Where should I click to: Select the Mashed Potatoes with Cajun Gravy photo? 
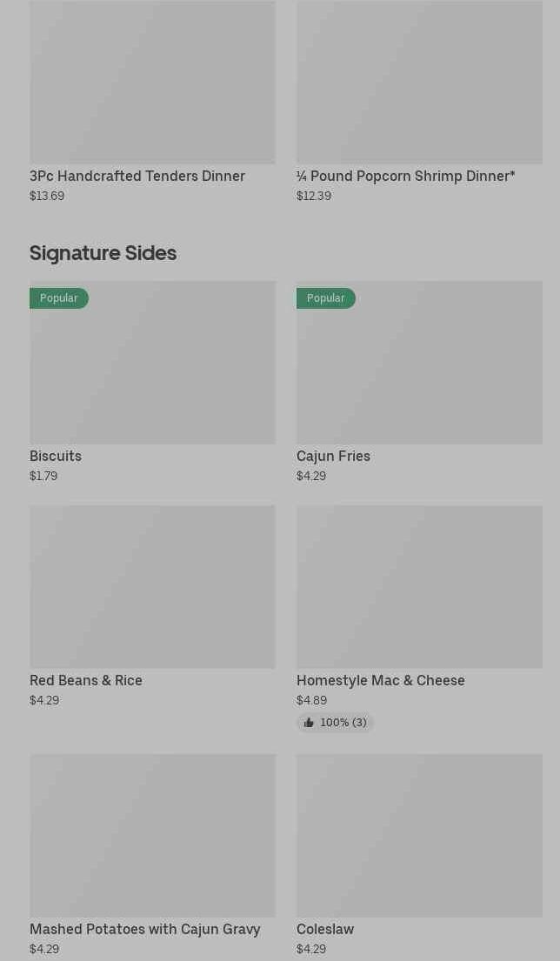152,835
